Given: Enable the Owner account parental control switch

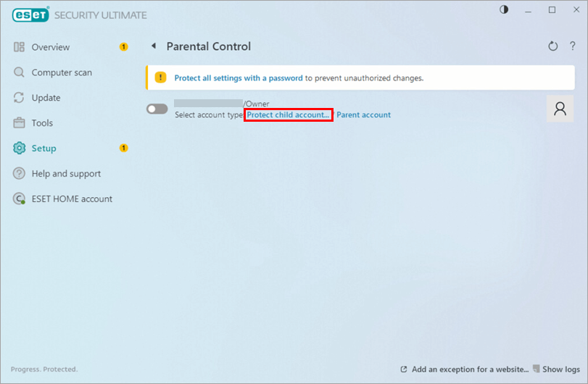Looking at the screenshot, I should coord(157,109).
